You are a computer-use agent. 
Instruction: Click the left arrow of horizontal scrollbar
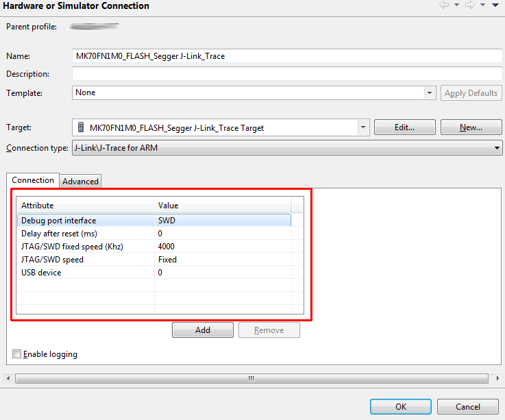(x=8, y=378)
